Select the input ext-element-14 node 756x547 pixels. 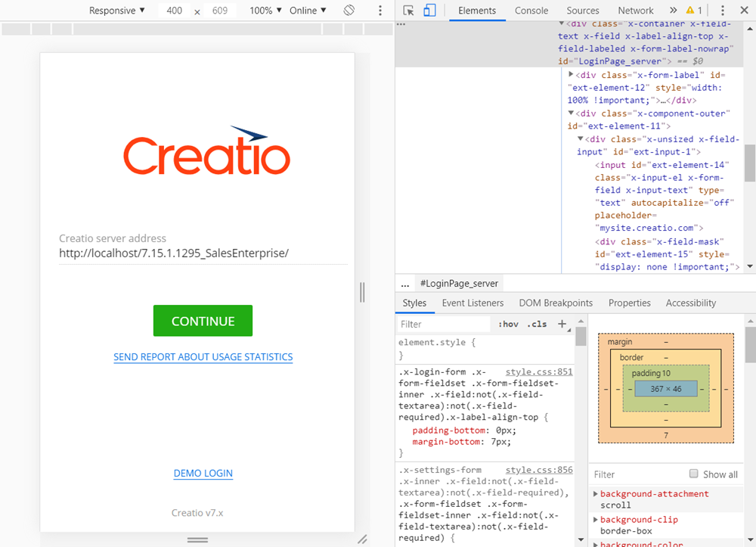(x=665, y=196)
